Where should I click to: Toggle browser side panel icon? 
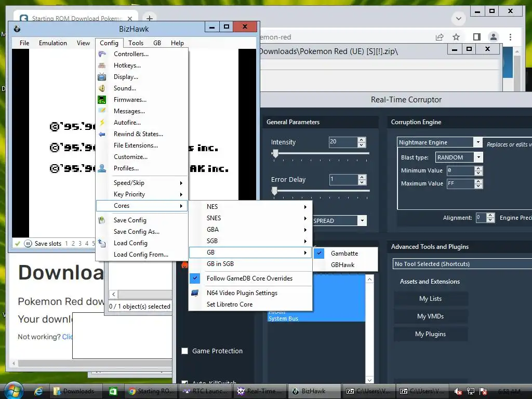click(477, 37)
